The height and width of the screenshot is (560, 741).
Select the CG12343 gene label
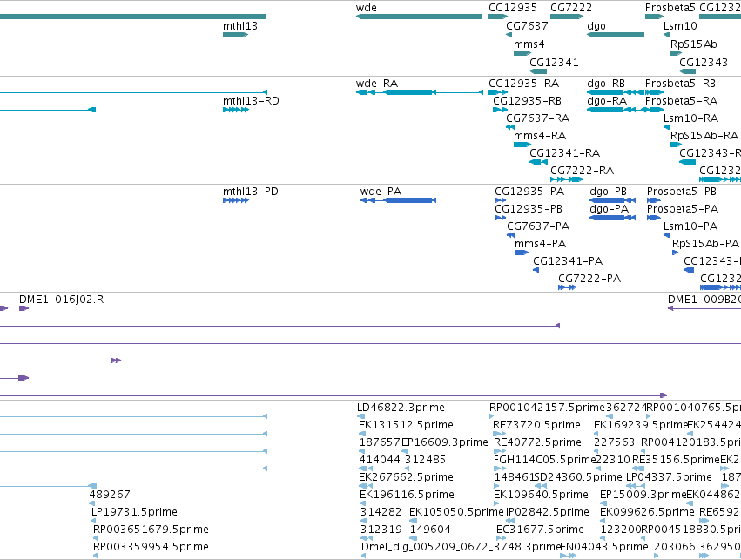click(704, 63)
